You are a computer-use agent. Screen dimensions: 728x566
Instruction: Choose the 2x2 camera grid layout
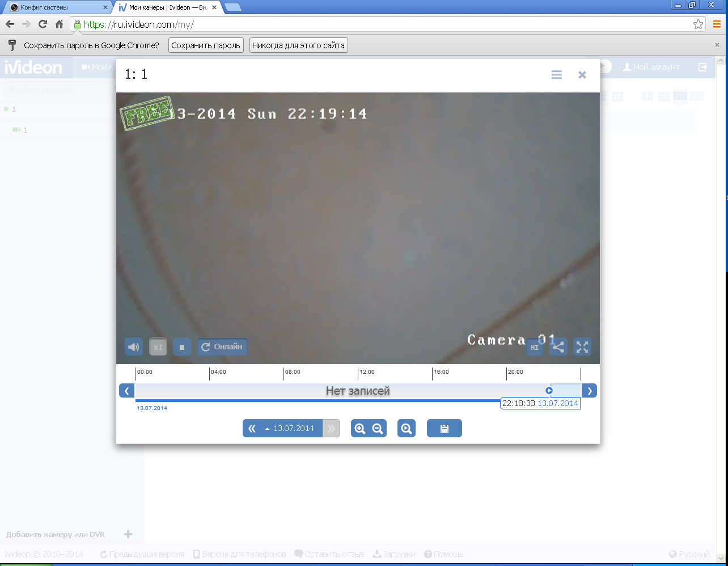tap(647, 96)
